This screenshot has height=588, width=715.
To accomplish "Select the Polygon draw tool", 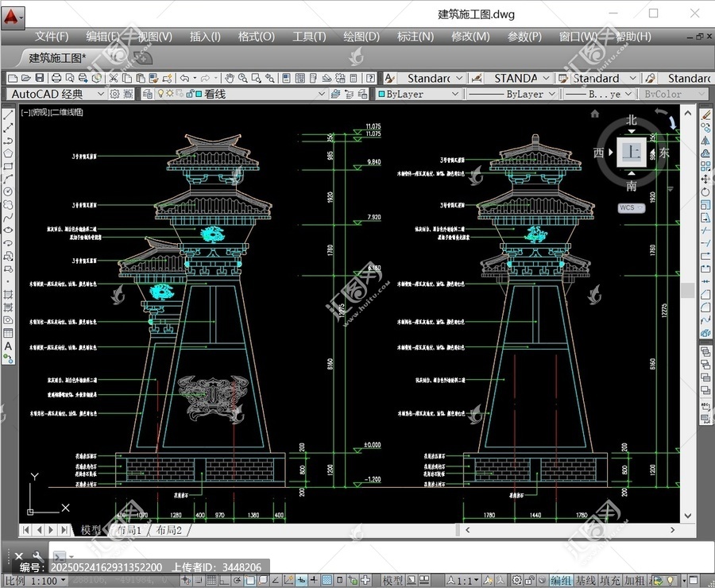I will [8, 153].
